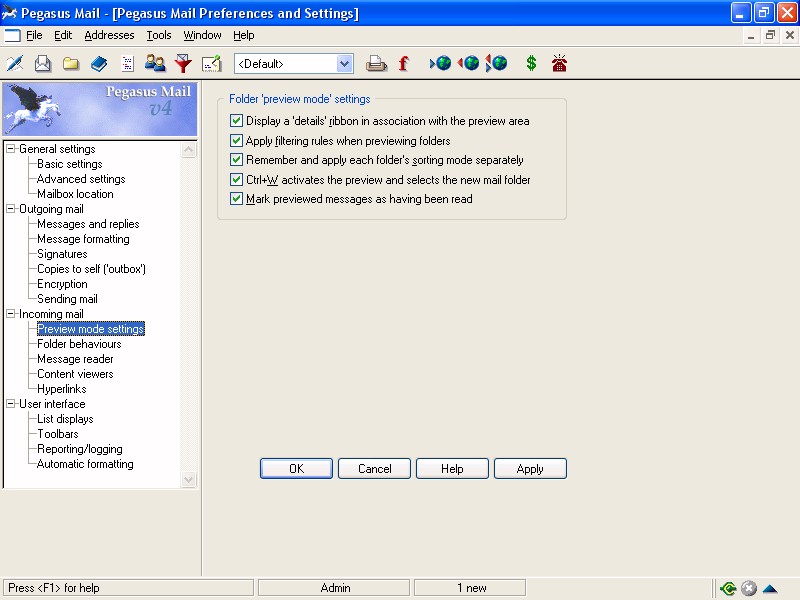The width and height of the screenshot is (800, 600).
Task: Click the red ringing telephone icon
Action: 559,63
